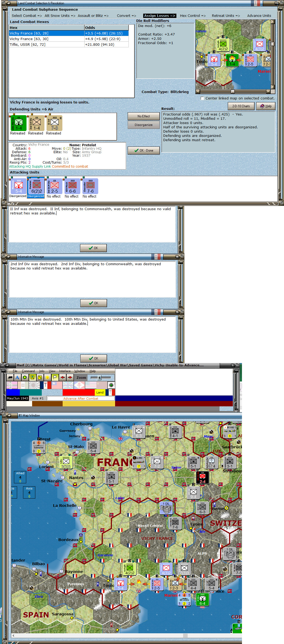Click OK on 10th Mtn Div destroyed message
The width and height of the screenshot is (284, 644).
pos(93,358)
